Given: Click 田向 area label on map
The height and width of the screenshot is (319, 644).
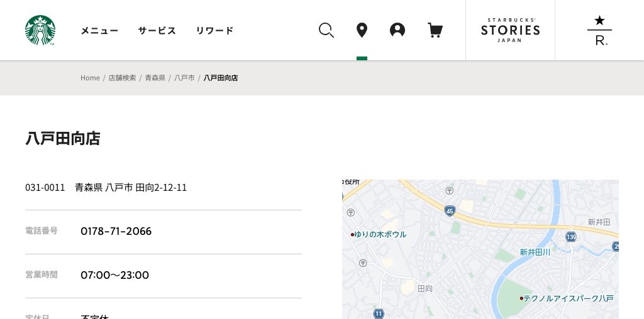Looking at the screenshot, I should [425, 289].
